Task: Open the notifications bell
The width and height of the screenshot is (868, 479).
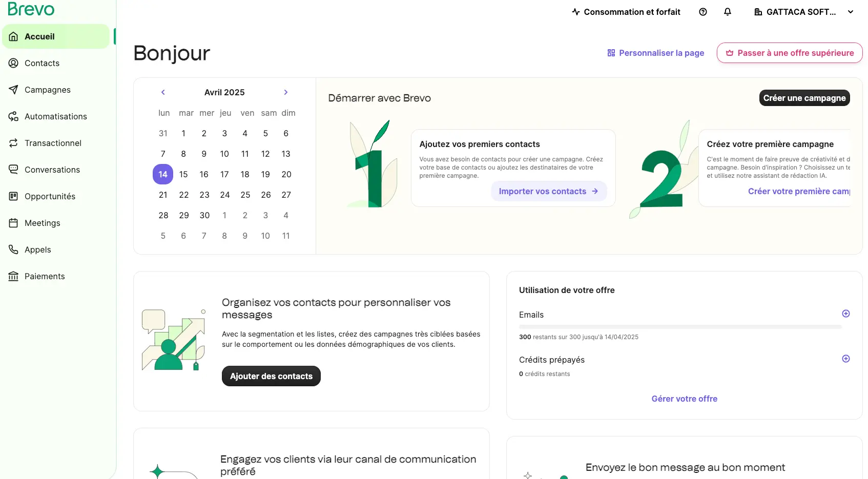Action: [728, 12]
